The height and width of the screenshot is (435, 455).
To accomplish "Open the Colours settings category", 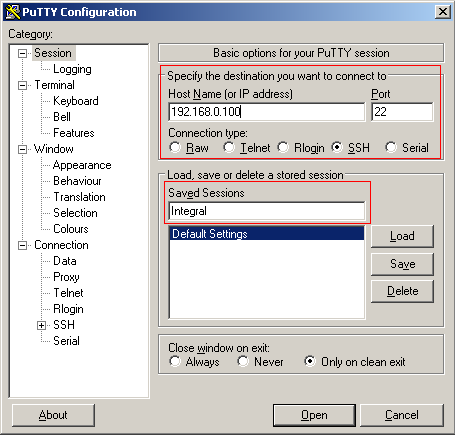I will tap(71, 229).
